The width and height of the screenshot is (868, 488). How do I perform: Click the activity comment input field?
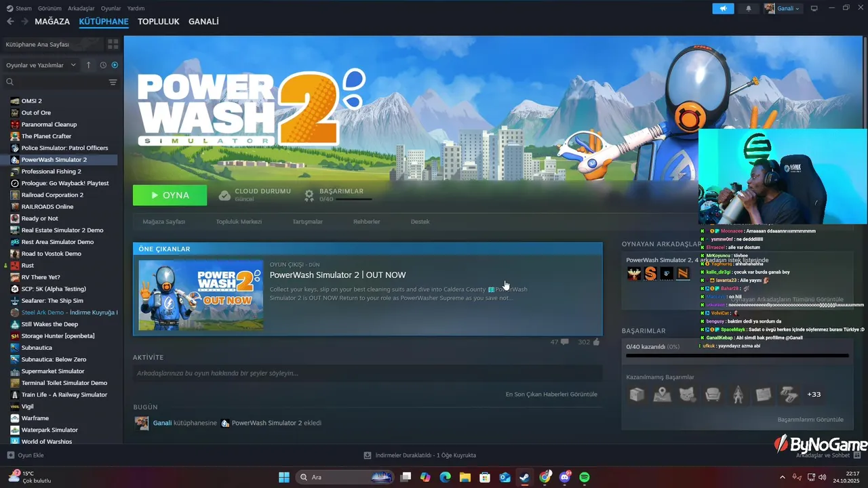tap(368, 373)
